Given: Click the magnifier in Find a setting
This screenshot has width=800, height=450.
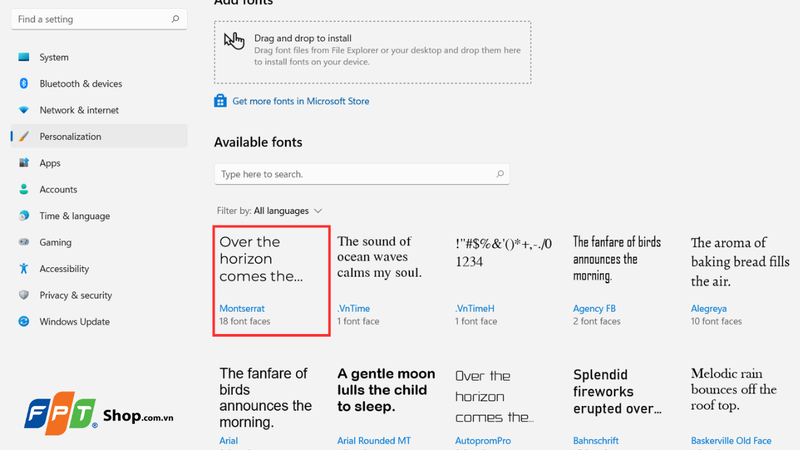Looking at the screenshot, I should coord(176,19).
